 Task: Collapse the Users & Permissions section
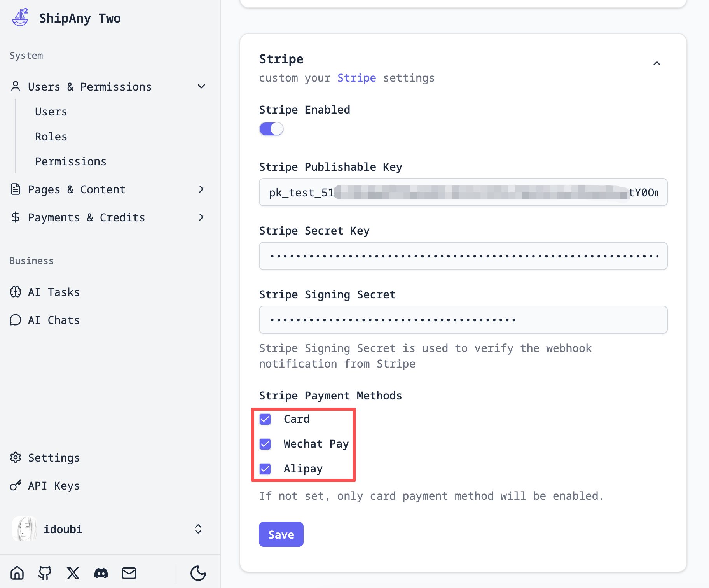[x=201, y=86]
